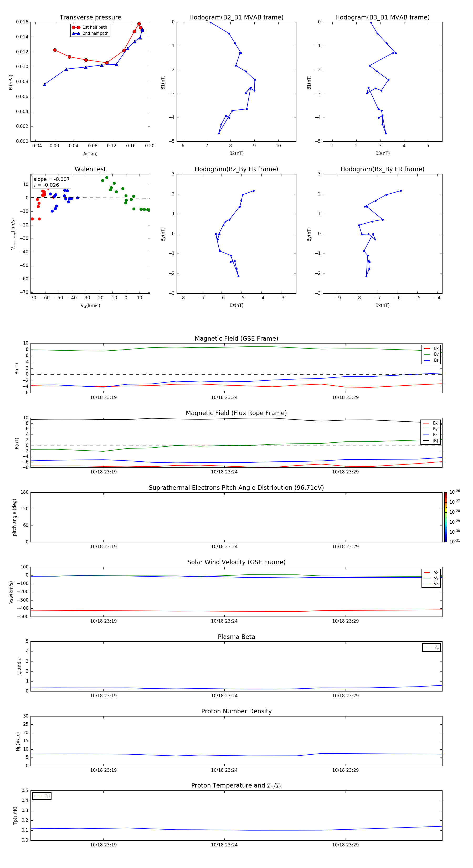473x868 pixels.
Task: Click the pitch angle colorbar scale
Action: pos(445,517)
